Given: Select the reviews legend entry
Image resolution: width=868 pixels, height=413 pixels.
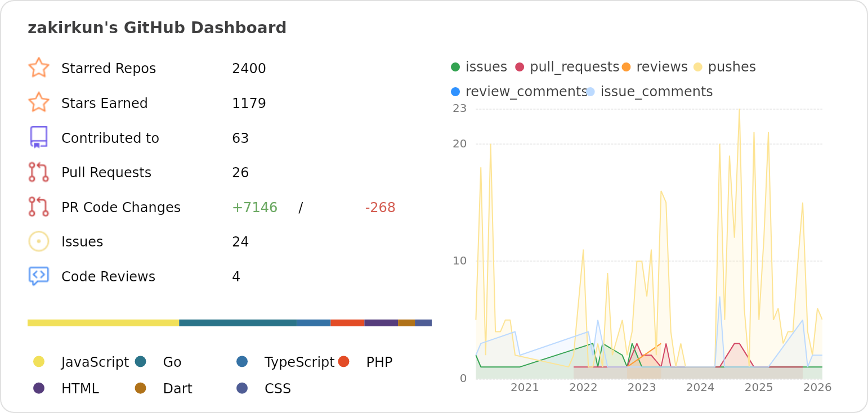Looking at the screenshot, I should pyautogui.click(x=661, y=66).
